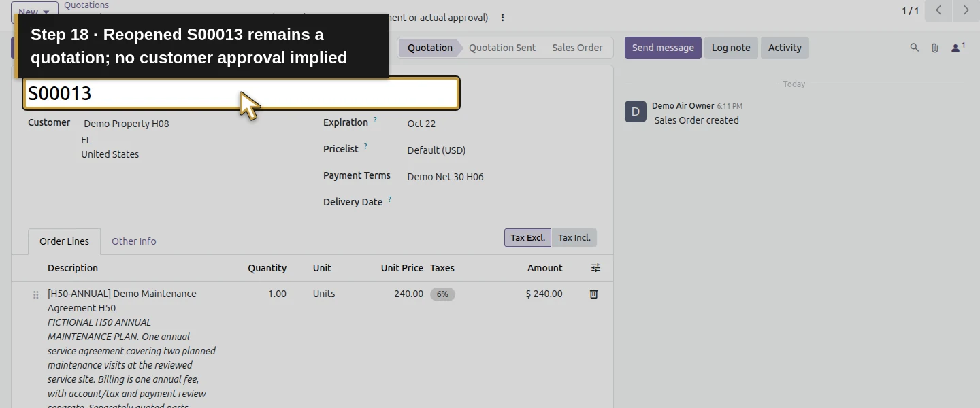Switch to the Other Info tab
The height and width of the screenshot is (408, 980).
pyautogui.click(x=133, y=241)
